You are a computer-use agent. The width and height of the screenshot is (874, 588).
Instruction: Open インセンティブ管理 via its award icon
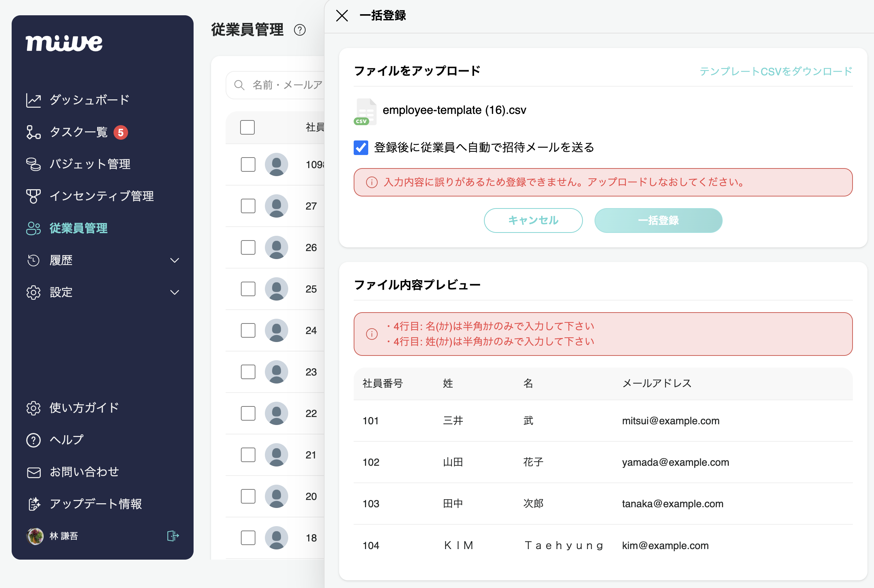[33, 196]
